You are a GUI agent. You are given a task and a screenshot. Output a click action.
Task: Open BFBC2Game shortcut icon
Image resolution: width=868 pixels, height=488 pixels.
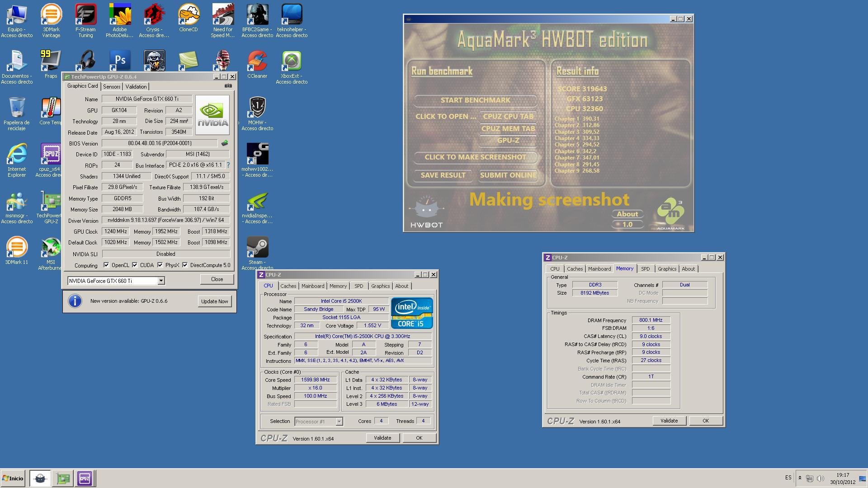click(257, 20)
